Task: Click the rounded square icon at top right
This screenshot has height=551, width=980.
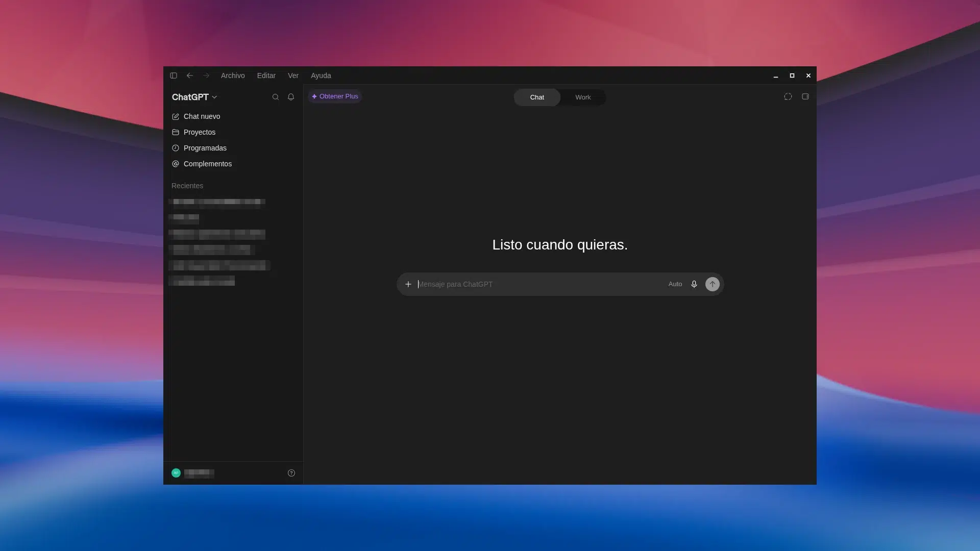Action: 805,96
